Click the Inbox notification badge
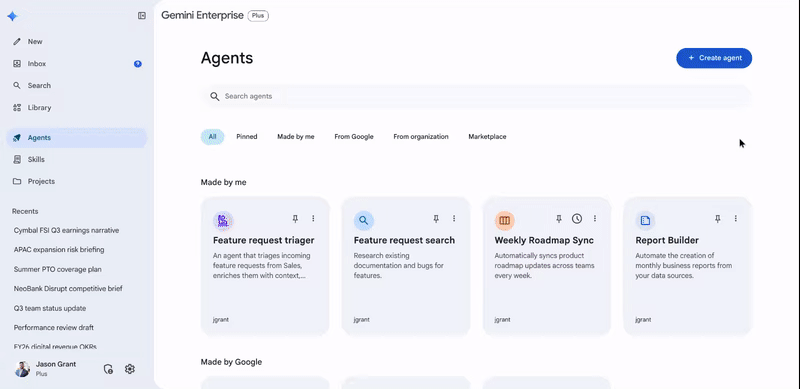800x389 pixels. pos(138,64)
